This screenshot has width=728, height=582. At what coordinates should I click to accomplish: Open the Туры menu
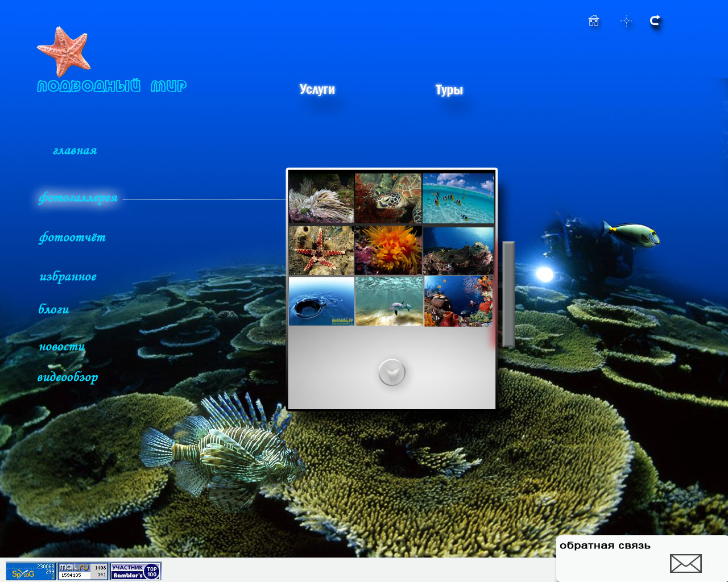449,90
